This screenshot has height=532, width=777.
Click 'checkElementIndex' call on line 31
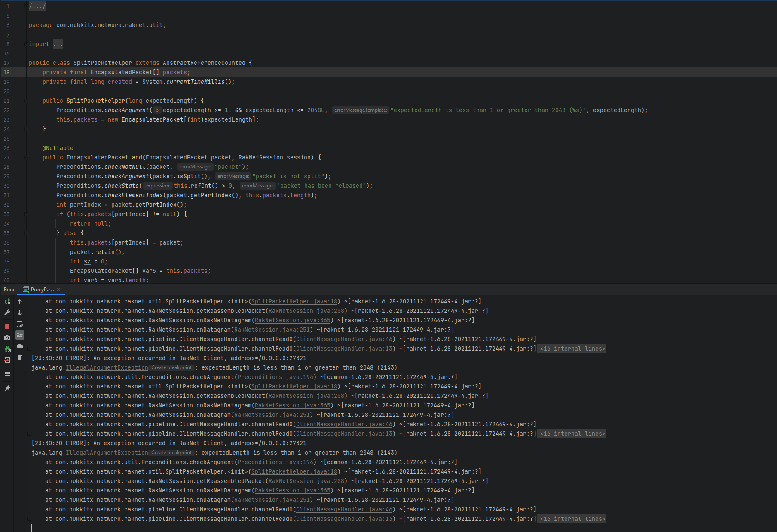click(134, 195)
